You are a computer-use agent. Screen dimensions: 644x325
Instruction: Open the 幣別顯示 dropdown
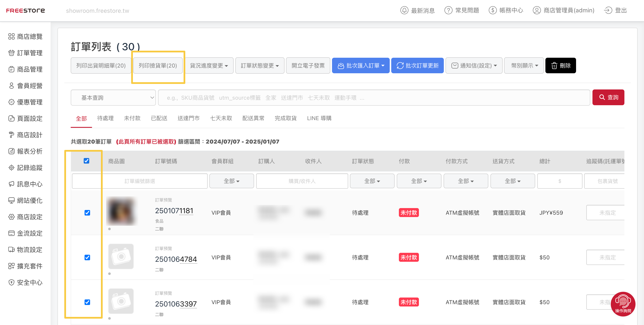pos(524,66)
